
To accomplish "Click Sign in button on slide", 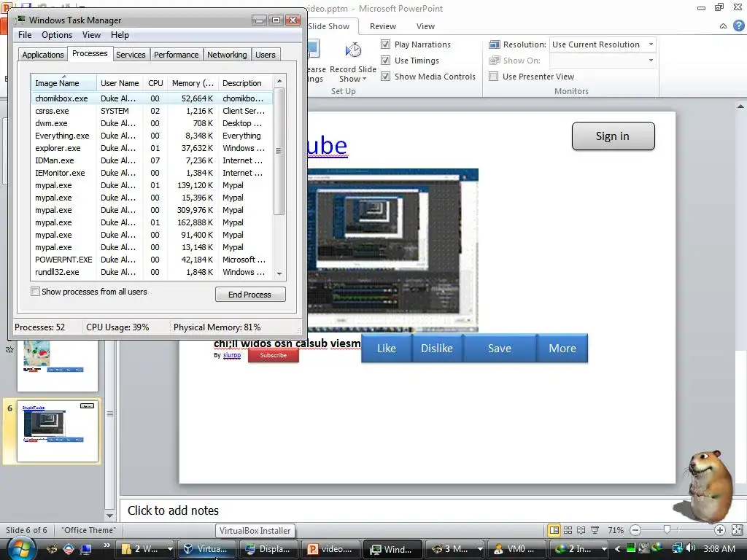I will pyautogui.click(x=613, y=136).
